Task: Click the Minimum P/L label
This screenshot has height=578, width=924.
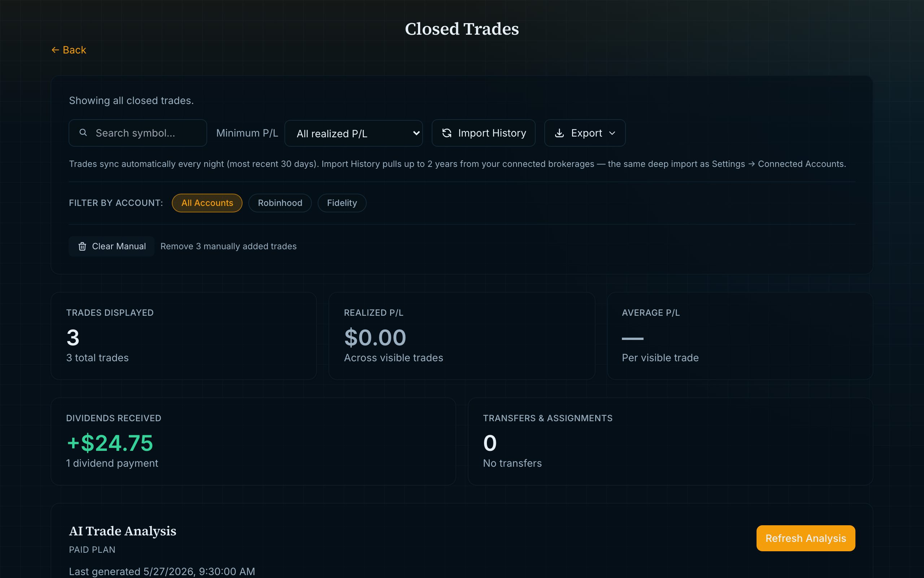Action: tap(247, 133)
